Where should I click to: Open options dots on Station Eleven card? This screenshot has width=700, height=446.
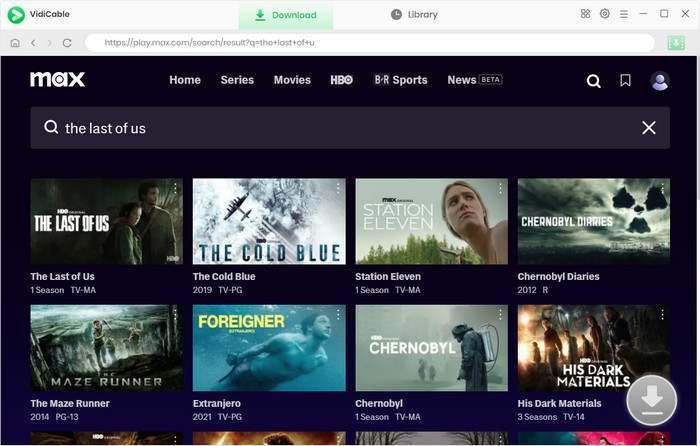[500, 188]
